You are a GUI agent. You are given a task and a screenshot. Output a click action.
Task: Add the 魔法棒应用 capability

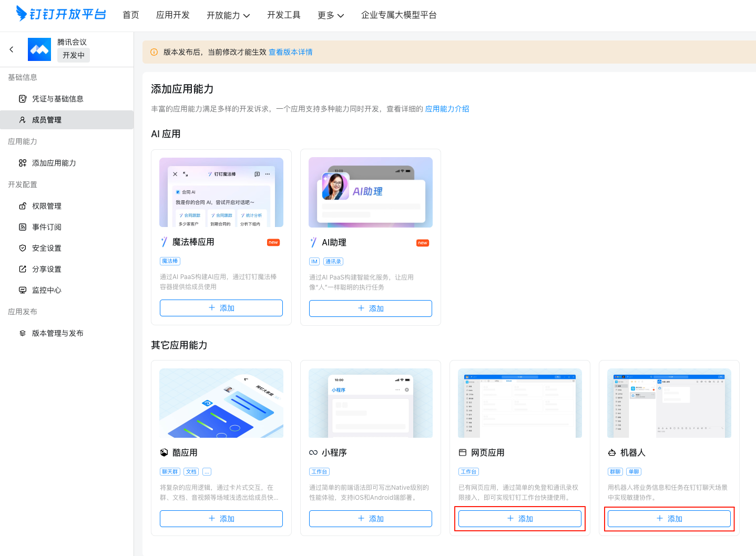click(x=221, y=308)
